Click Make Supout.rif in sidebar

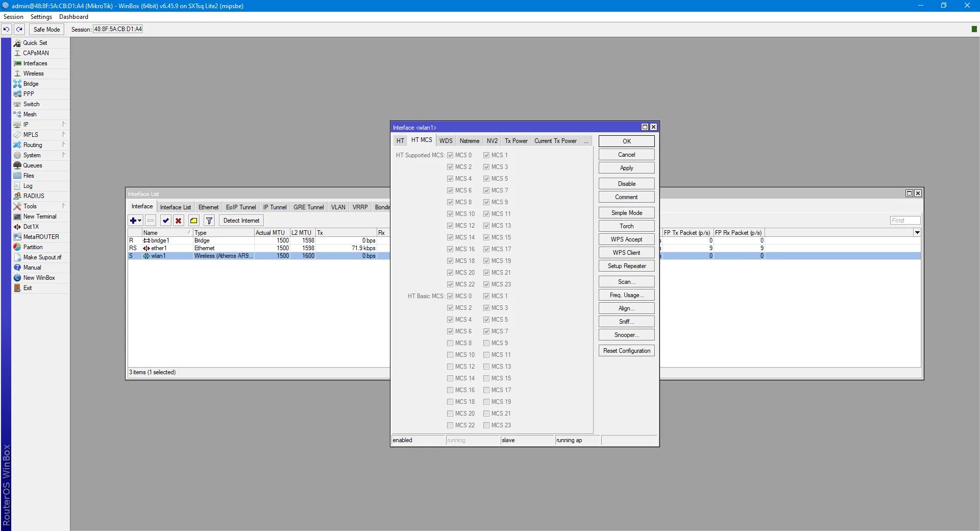(42, 257)
